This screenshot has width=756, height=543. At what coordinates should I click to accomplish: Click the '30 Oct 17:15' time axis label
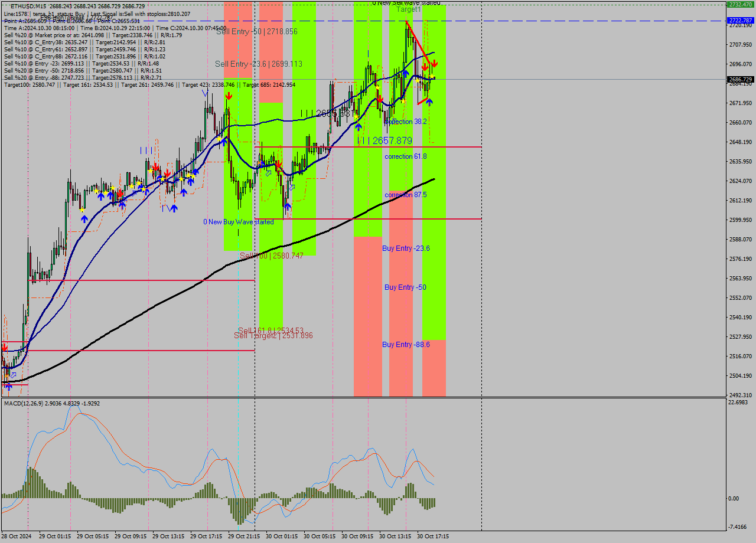click(432, 537)
